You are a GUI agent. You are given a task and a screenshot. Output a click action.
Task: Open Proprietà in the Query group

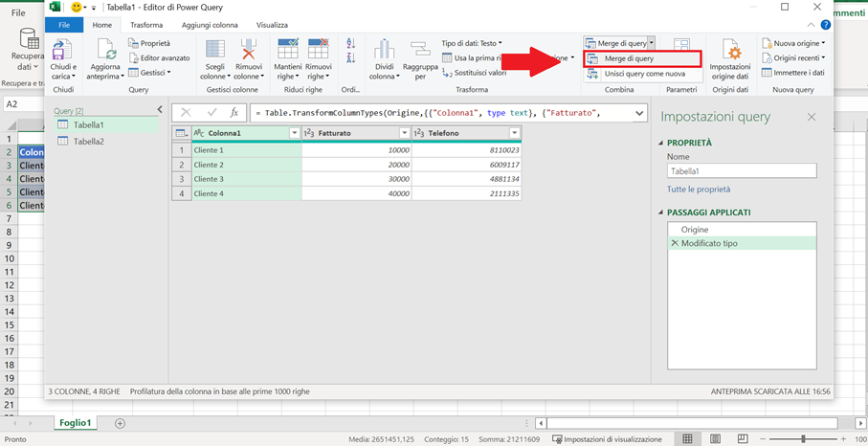pyautogui.click(x=149, y=43)
